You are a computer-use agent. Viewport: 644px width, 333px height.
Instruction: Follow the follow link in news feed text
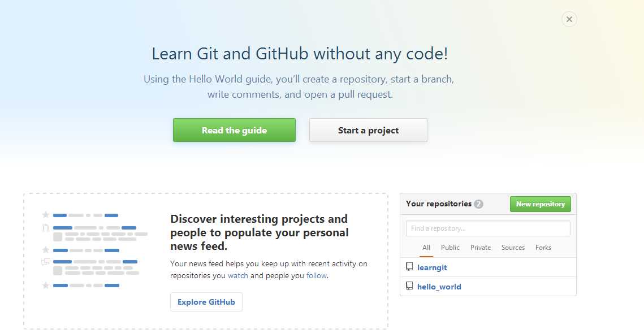[317, 275]
